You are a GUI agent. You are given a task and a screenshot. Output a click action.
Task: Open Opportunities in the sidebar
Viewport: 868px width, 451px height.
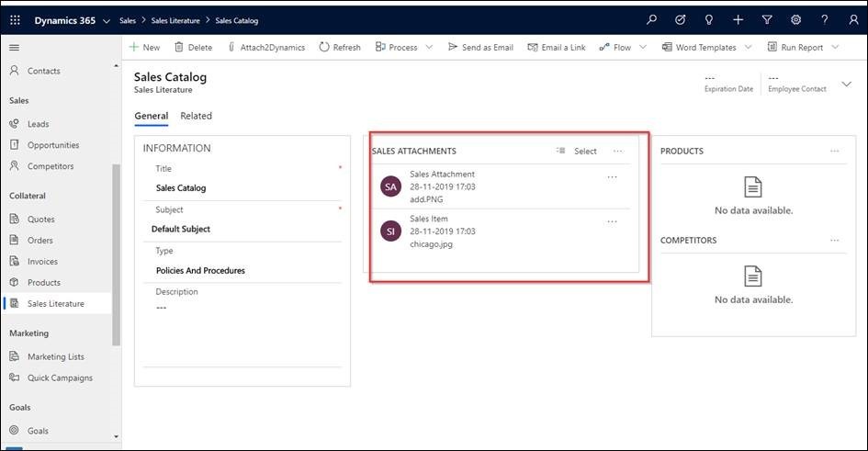pyautogui.click(x=55, y=145)
